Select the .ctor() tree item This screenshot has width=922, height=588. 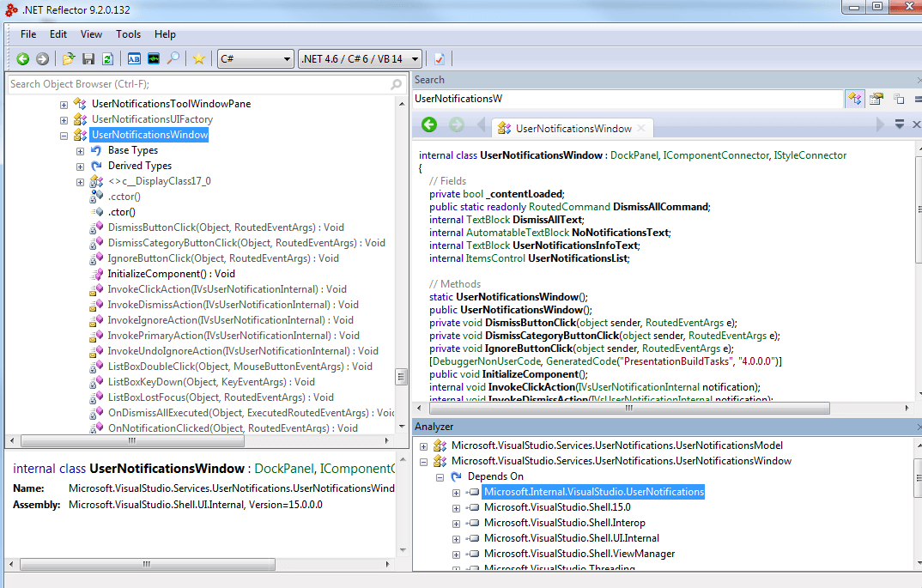tap(122, 212)
